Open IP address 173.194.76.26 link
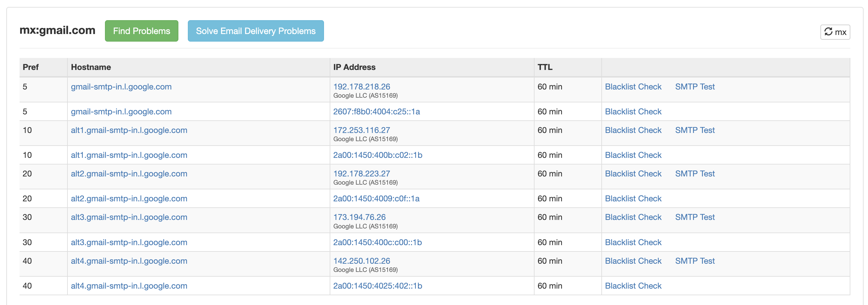868x305 pixels. coord(359,217)
